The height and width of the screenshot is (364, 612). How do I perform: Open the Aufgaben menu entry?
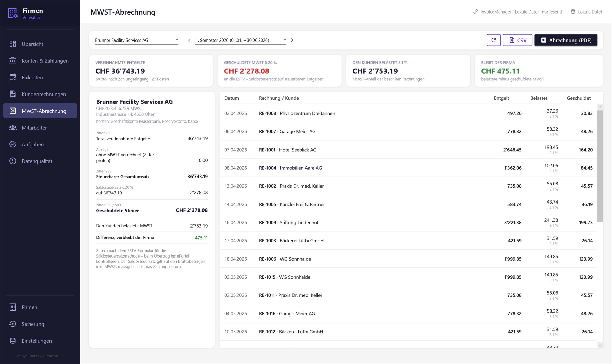point(40,144)
